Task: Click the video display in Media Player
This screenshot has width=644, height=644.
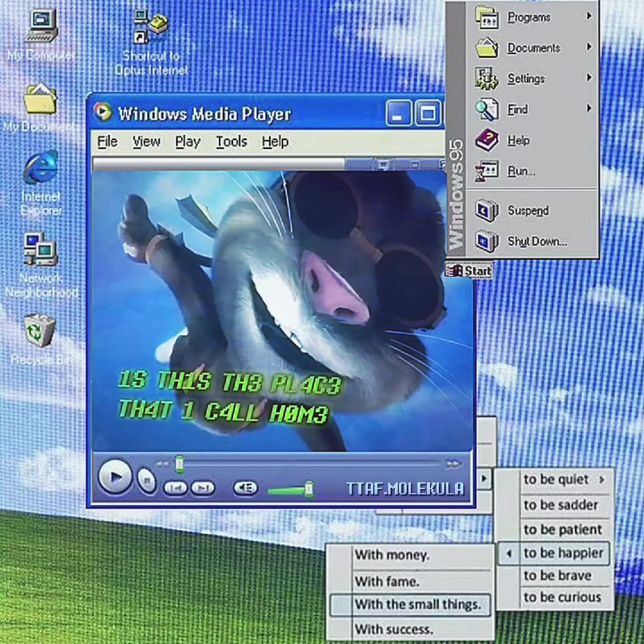Action: (281, 311)
